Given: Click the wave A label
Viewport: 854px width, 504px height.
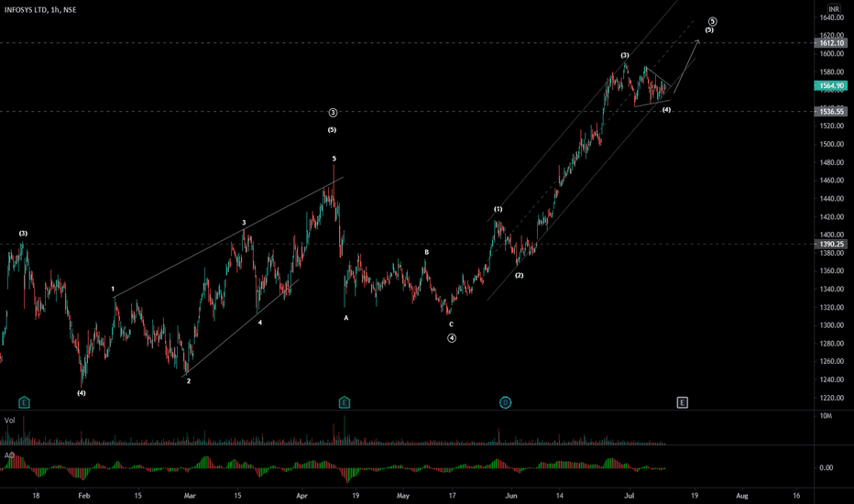Looking at the screenshot, I should point(345,318).
